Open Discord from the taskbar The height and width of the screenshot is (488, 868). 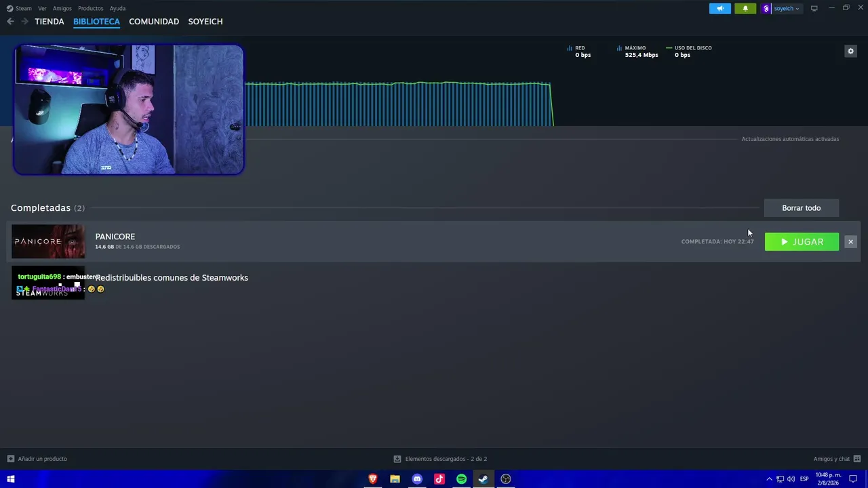pyautogui.click(x=417, y=479)
